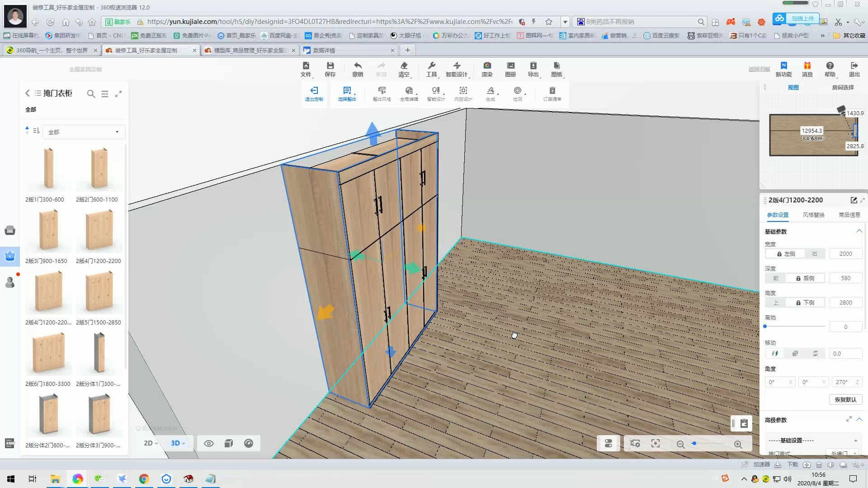Click 内空设计 (Interior design) tool
The image size is (868, 488).
[x=463, y=94]
